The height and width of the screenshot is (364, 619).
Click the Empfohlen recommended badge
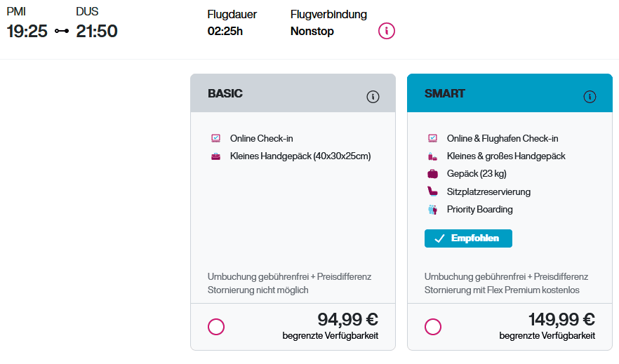click(468, 238)
